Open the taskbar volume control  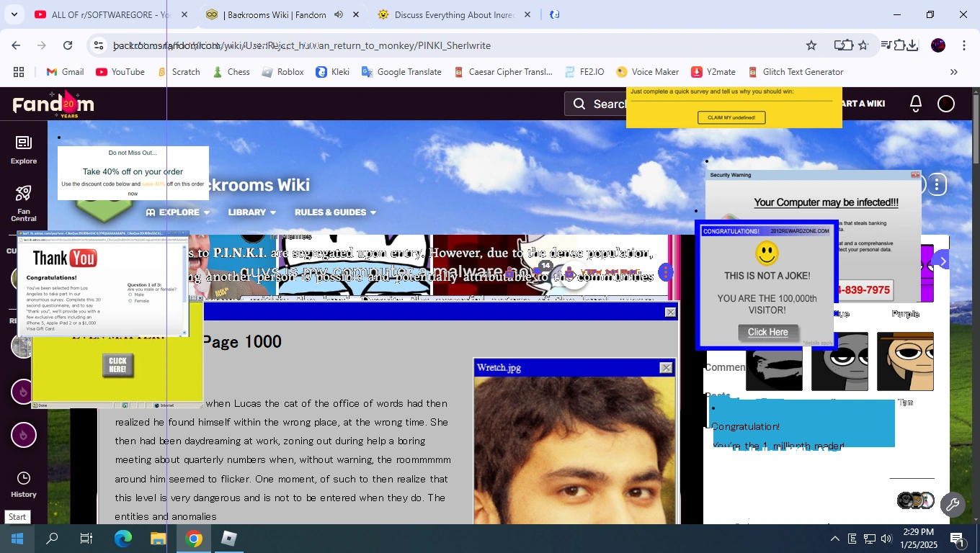pyautogui.click(x=886, y=539)
